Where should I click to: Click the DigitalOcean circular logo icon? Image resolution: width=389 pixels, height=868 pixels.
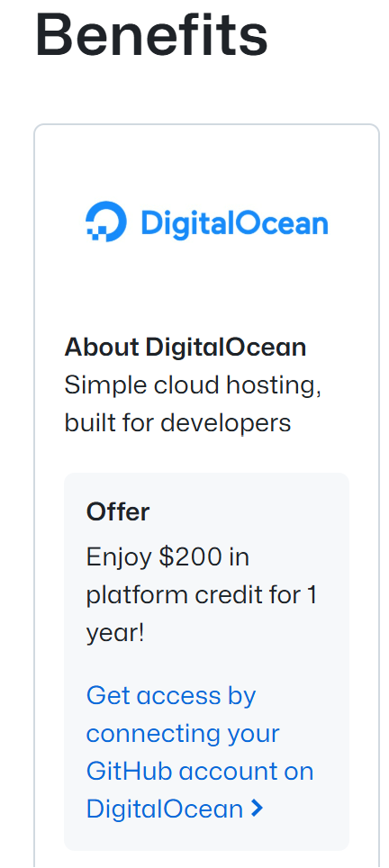106,222
